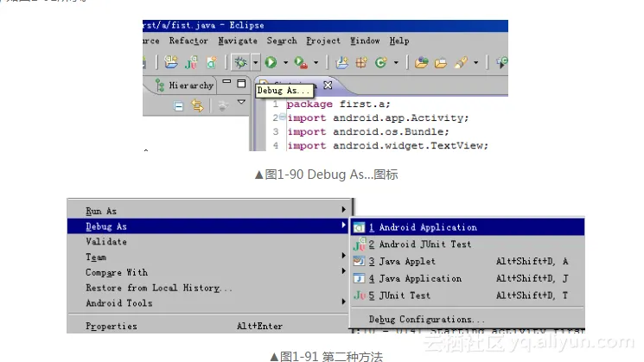
Task: Open the External Tools dropdown arrow
Action: (316, 63)
